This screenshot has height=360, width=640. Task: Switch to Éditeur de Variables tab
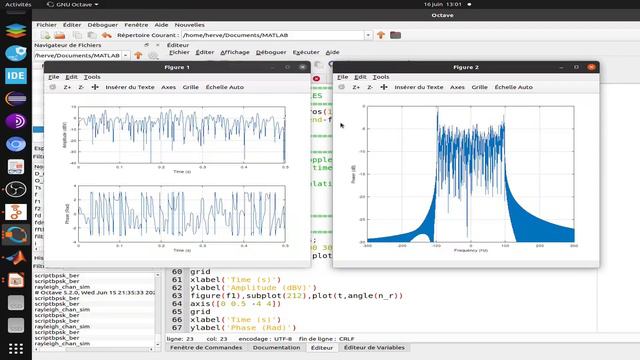(x=374, y=347)
